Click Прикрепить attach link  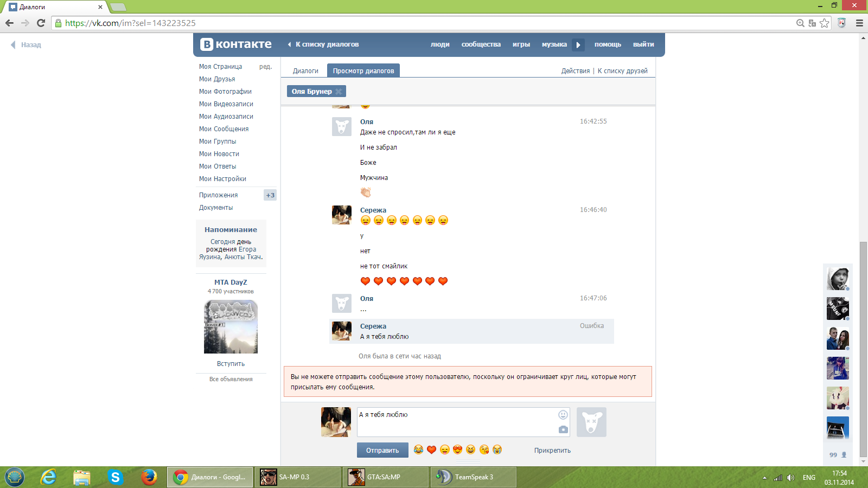(x=552, y=451)
